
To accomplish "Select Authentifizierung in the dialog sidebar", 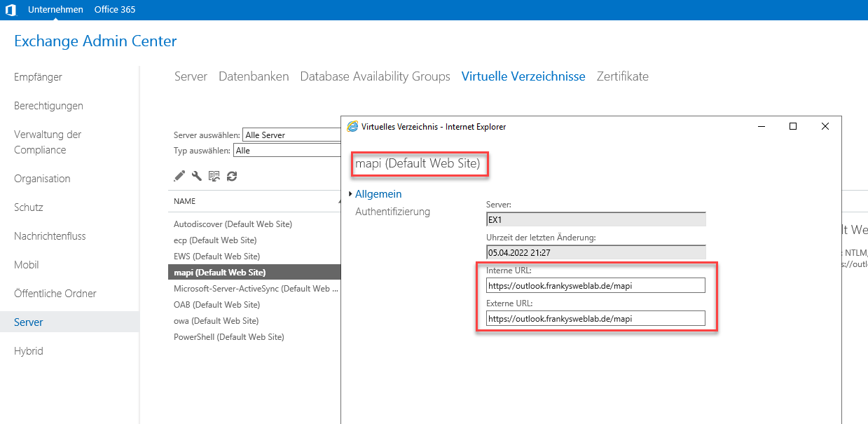I will (x=392, y=212).
